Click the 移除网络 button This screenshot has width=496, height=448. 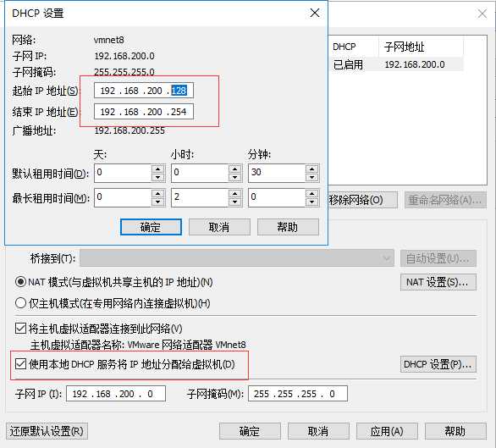click(362, 200)
